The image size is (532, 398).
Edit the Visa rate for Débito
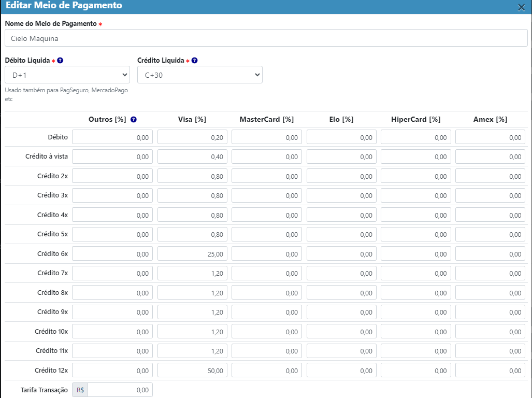(x=192, y=137)
